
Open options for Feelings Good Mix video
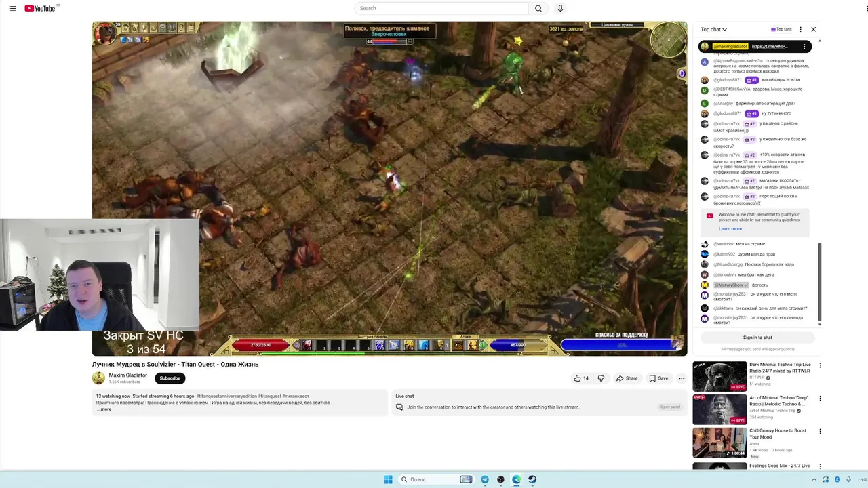coord(820,466)
